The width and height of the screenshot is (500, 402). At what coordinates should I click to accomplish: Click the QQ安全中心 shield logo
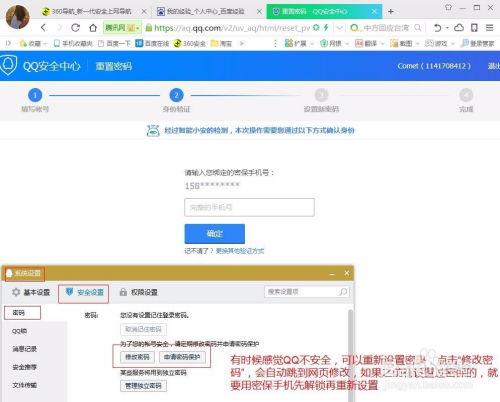tap(9, 65)
